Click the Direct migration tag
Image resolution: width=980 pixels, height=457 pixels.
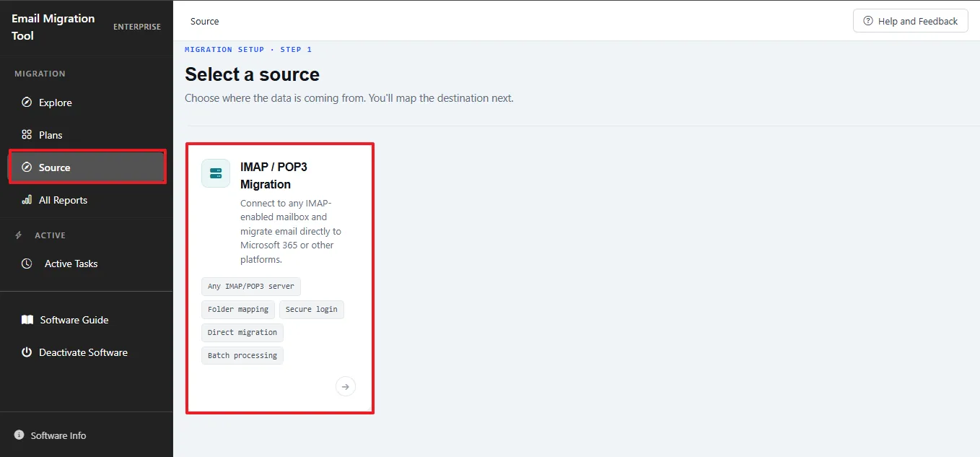(x=242, y=333)
